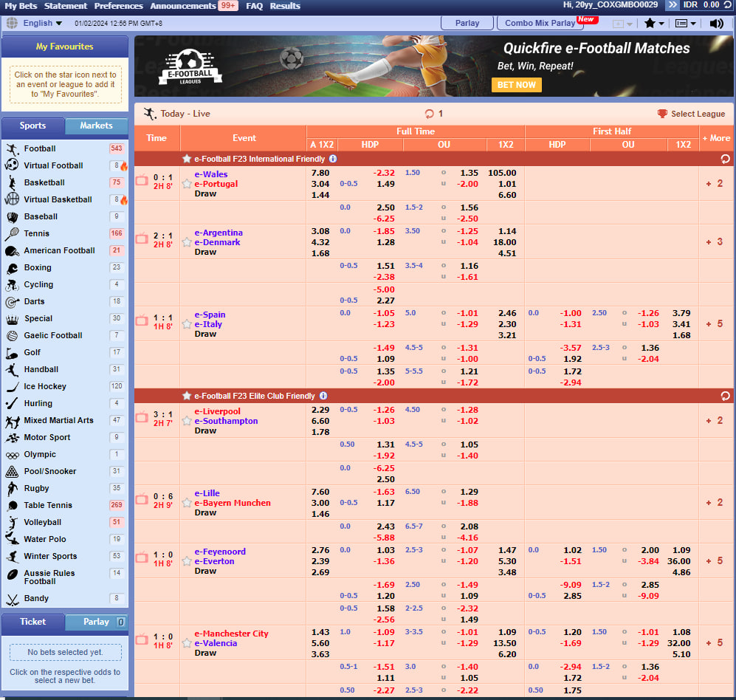Open live stream for e-Feyenoord vs e-Everton
This screenshot has height=700, width=736.
click(142, 557)
